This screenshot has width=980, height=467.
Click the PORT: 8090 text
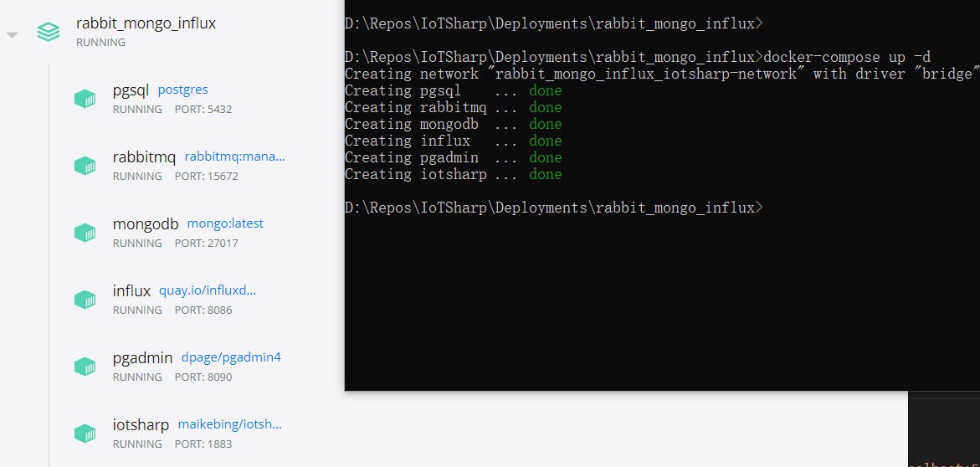pos(203,377)
